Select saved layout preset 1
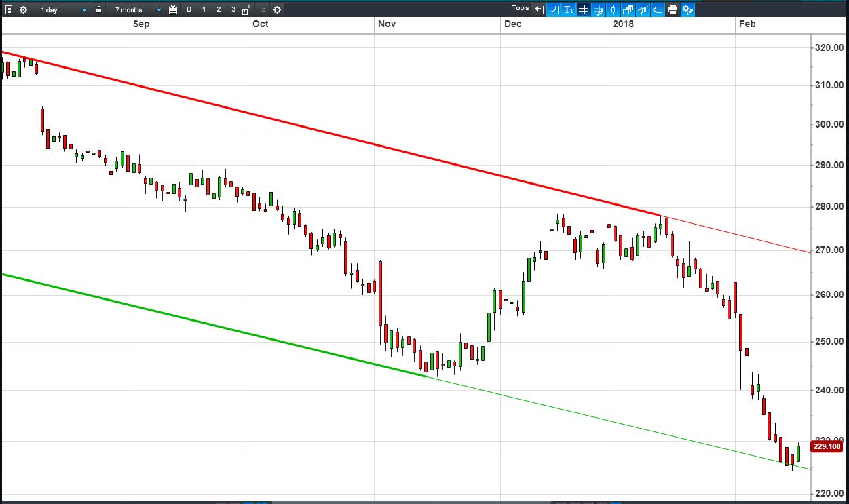 tap(204, 9)
